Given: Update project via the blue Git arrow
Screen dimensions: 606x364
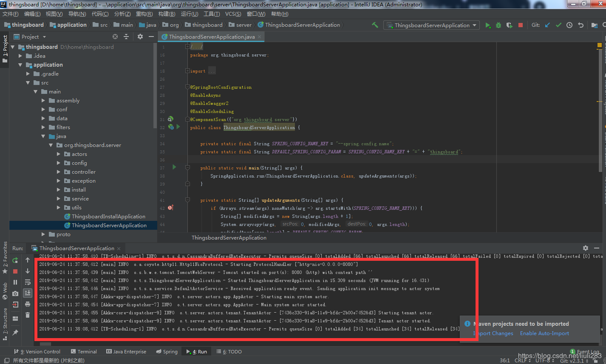Looking at the screenshot, I should (547, 25).
